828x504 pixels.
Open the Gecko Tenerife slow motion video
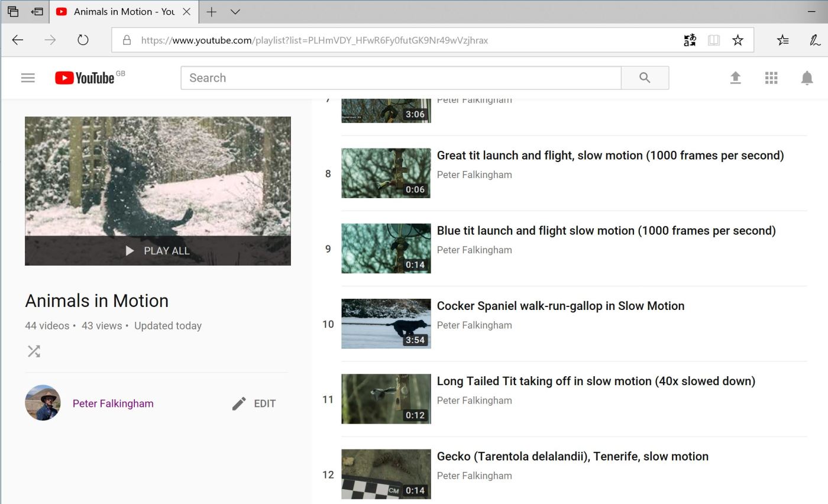[x=572, y=457]
